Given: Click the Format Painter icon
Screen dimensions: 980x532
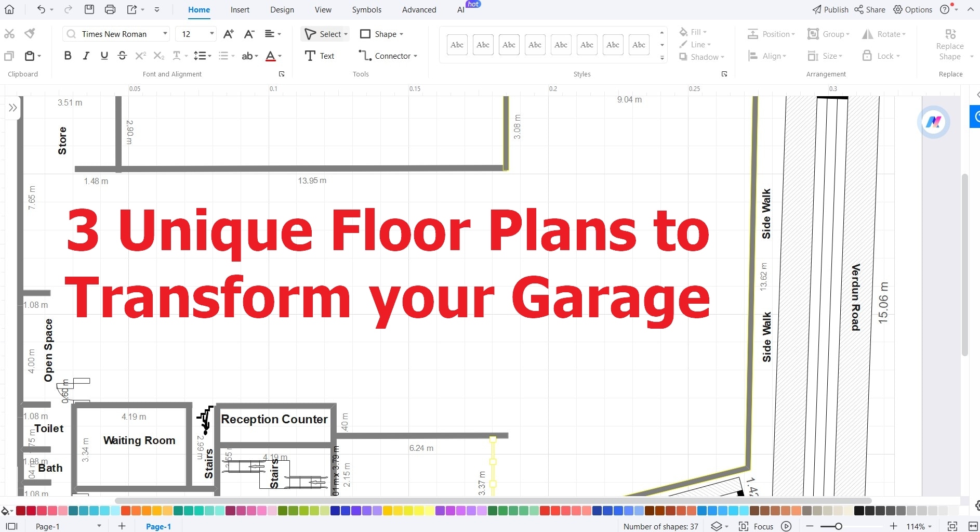Looking at the screenshot, I should (30, 34).
